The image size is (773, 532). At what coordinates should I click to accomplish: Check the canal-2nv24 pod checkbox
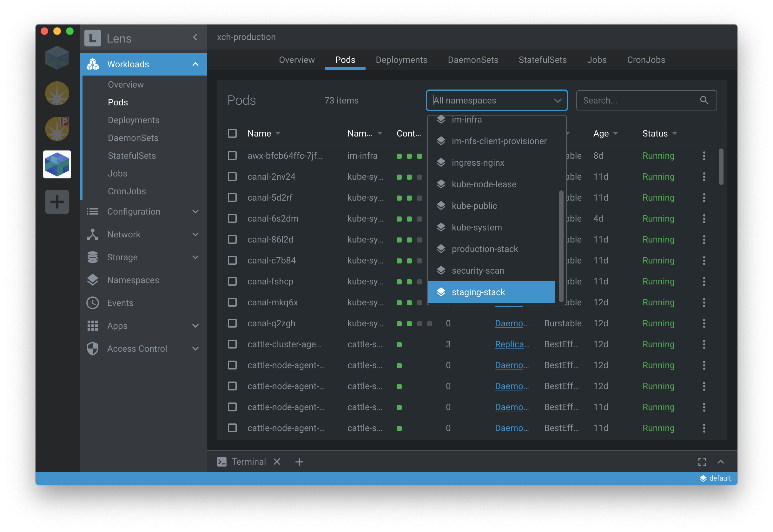pos(232,177)
